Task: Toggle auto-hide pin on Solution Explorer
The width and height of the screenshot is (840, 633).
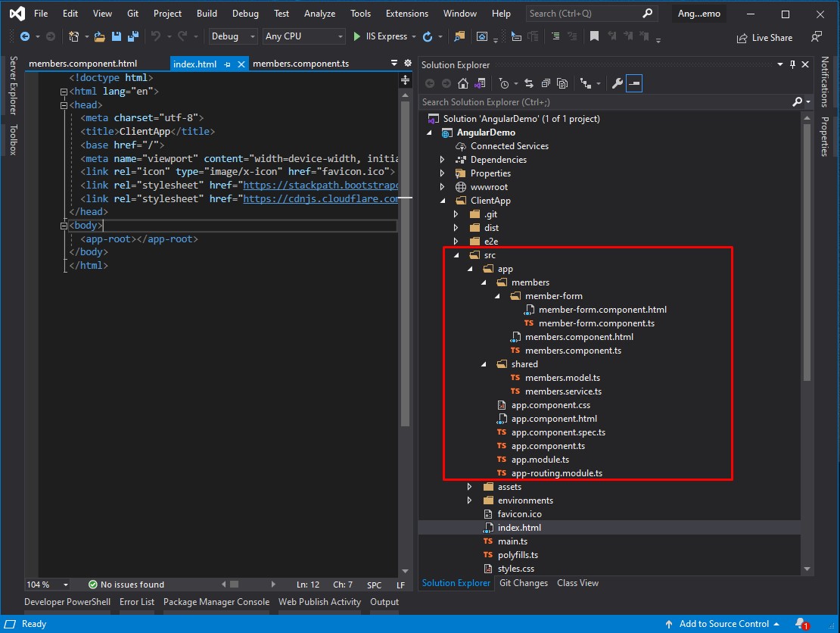Action: 792,65
